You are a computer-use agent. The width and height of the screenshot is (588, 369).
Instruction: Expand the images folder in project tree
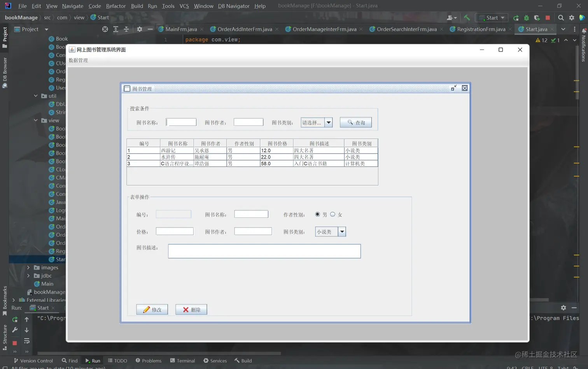pos(28,268)
